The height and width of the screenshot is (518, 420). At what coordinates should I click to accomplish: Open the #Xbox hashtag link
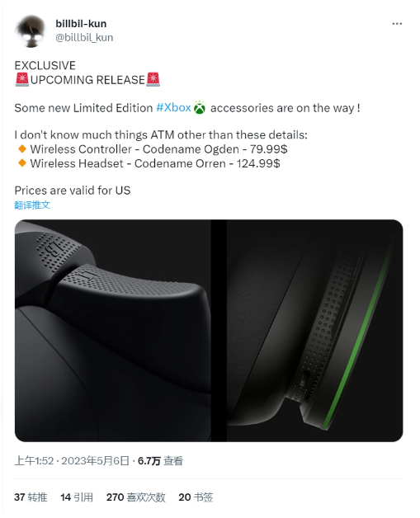point(173,108)
